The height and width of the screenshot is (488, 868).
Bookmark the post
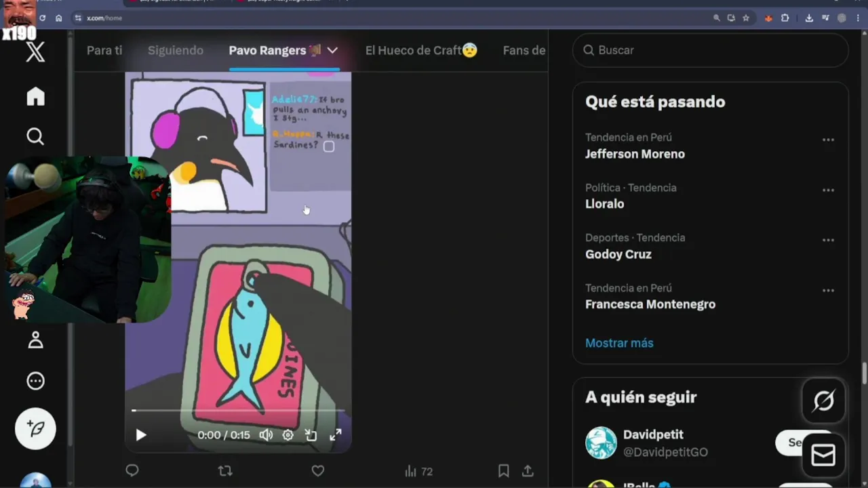(x=503, y=470)
